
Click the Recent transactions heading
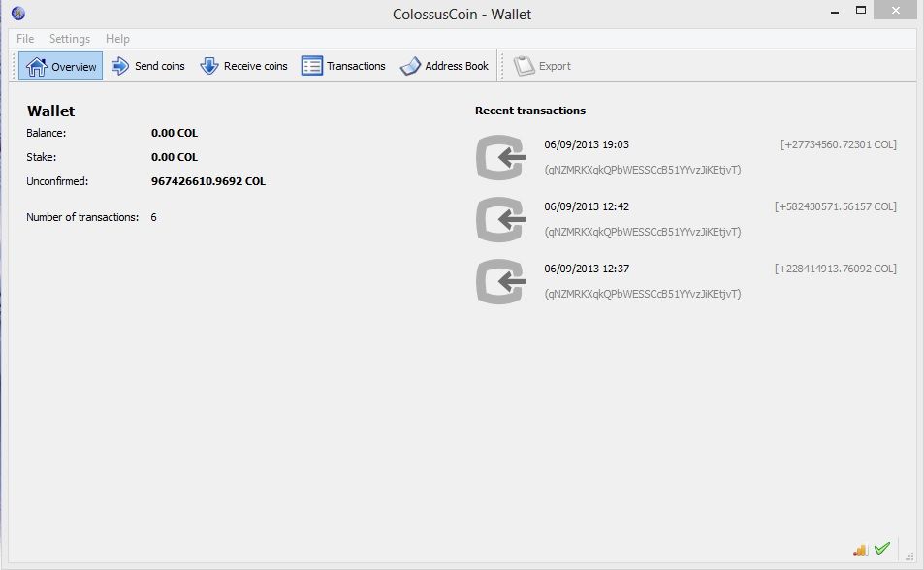pos(529,111)
